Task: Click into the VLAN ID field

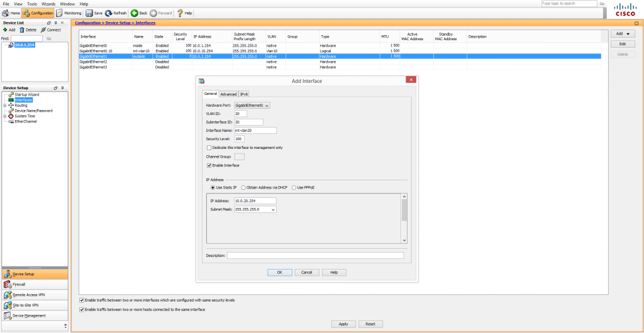Action: [x=241, y=114]
